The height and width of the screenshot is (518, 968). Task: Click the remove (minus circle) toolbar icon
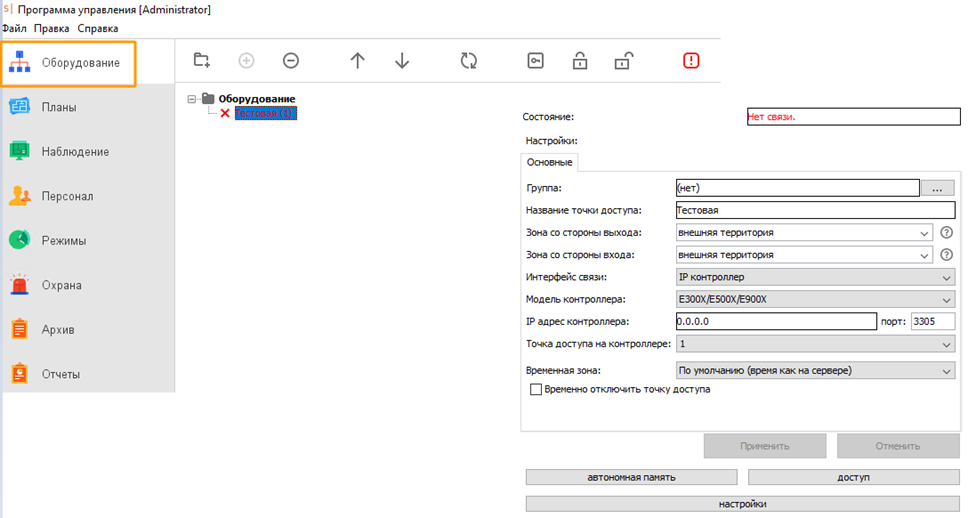click(291, 61)
